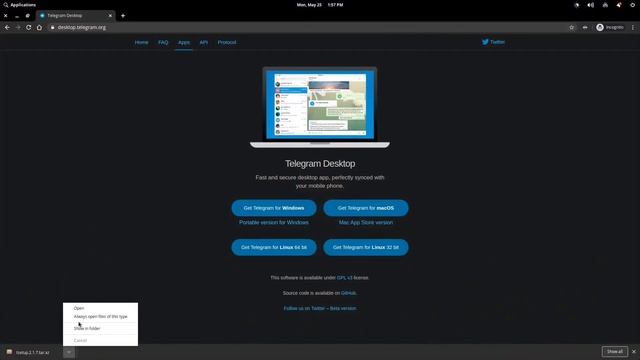Click the Telegram favicon on the tab

42,16
